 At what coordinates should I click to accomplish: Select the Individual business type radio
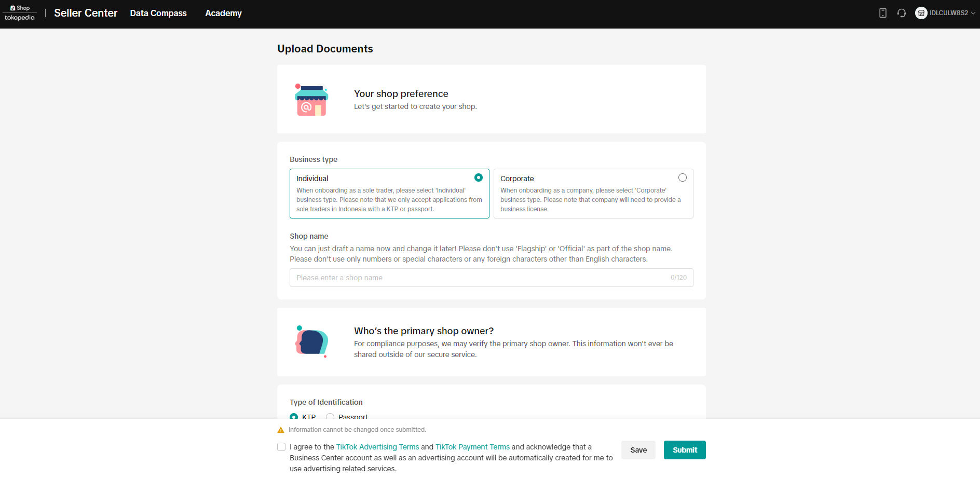pyautogui.click(x=479, y=177)
